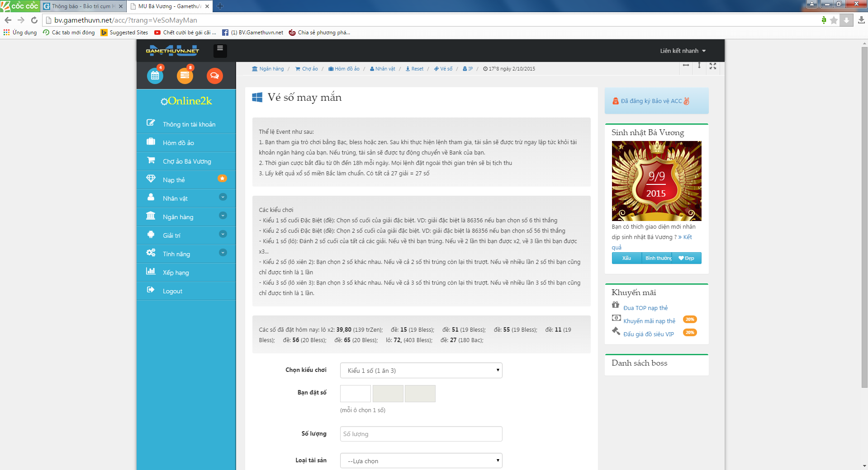Expand the Ngân hàng submenu arrow
This screenshot has height=470, width=868.
223,216
